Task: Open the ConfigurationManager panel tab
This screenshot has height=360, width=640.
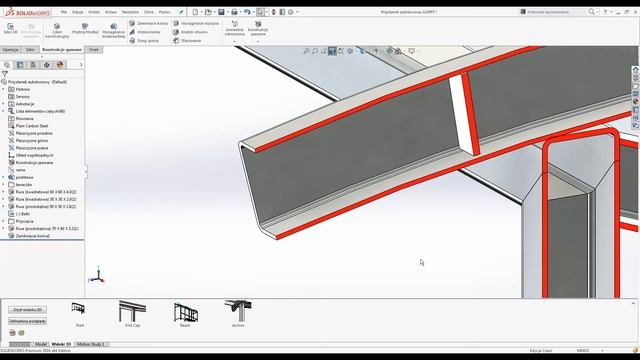Action: 33,65
